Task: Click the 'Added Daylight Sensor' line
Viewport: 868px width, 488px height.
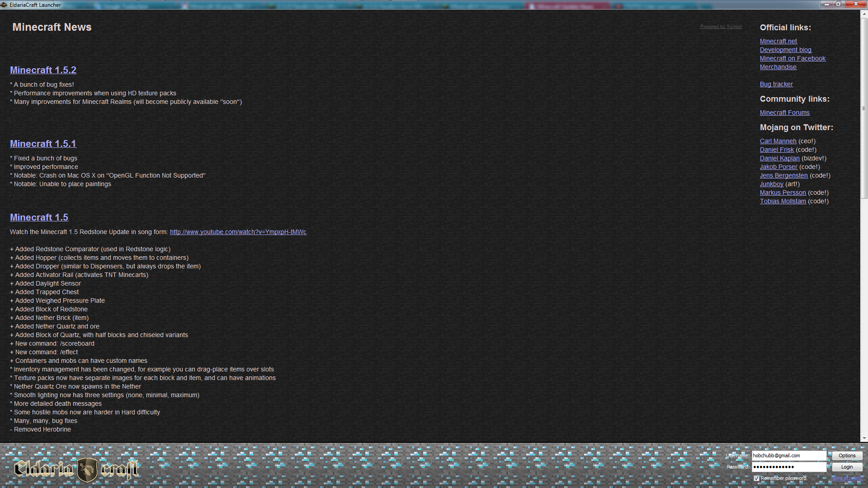Action: [46, 283]
